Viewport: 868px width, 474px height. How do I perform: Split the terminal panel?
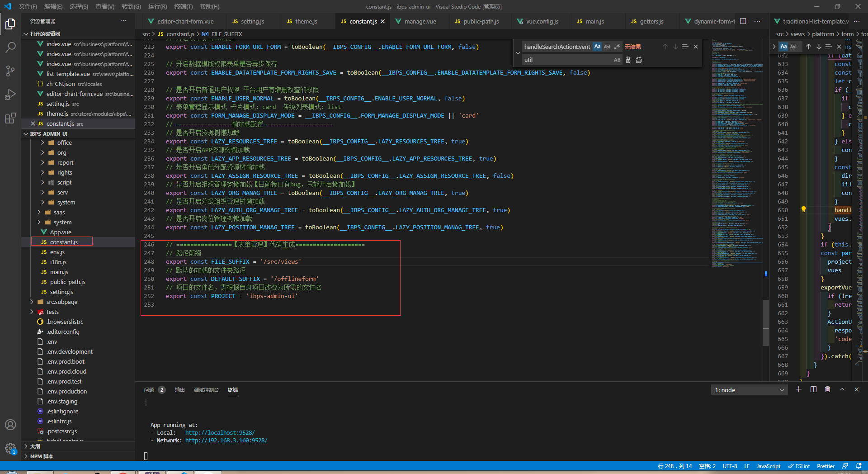tap(813, 389)
